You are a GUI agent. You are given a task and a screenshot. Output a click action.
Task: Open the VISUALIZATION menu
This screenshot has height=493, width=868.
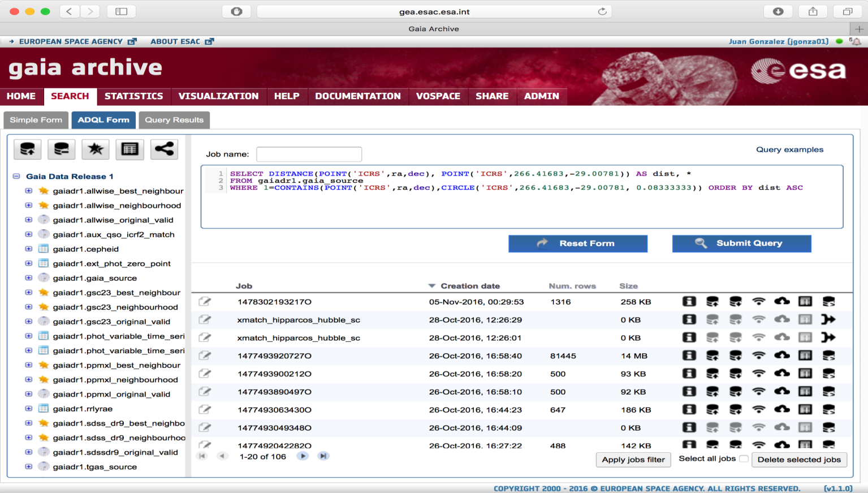218,96
